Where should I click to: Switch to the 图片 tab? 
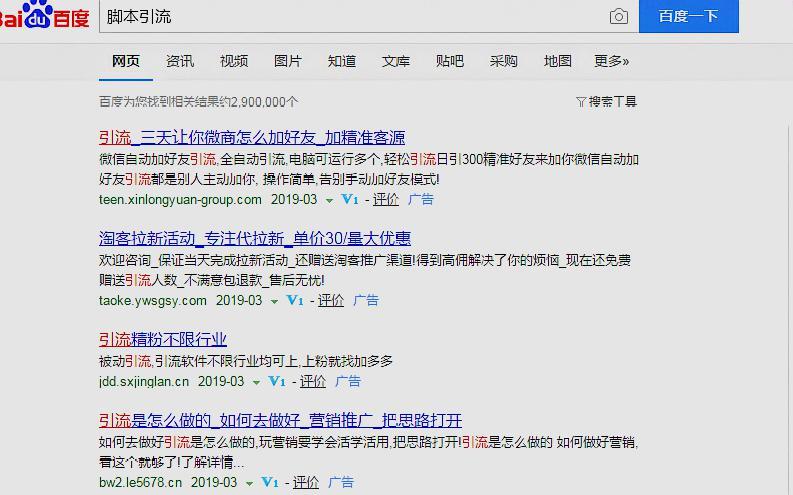coord(288,61)
